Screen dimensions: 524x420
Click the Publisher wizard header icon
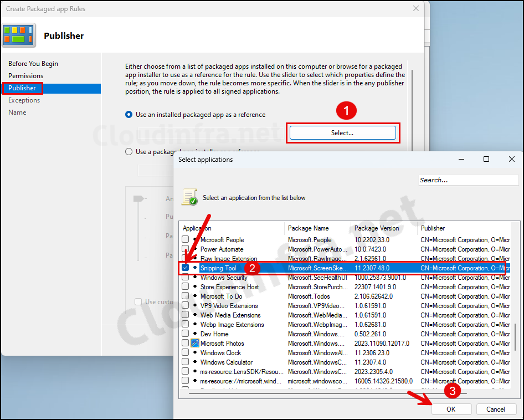[19, 35]
